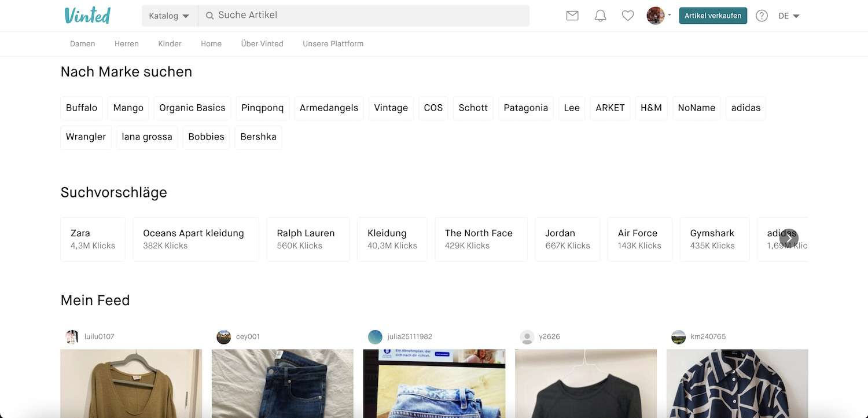The width and height of the screenshot is (868, 418).
Task: Click username y2626
Action: click(550, 337)
